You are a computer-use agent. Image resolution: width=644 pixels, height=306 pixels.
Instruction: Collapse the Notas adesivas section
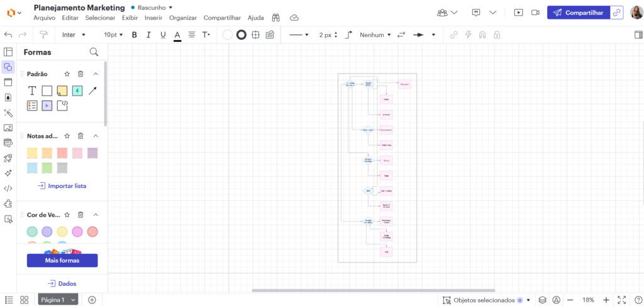pyautogui.click(x=96, y=136)
